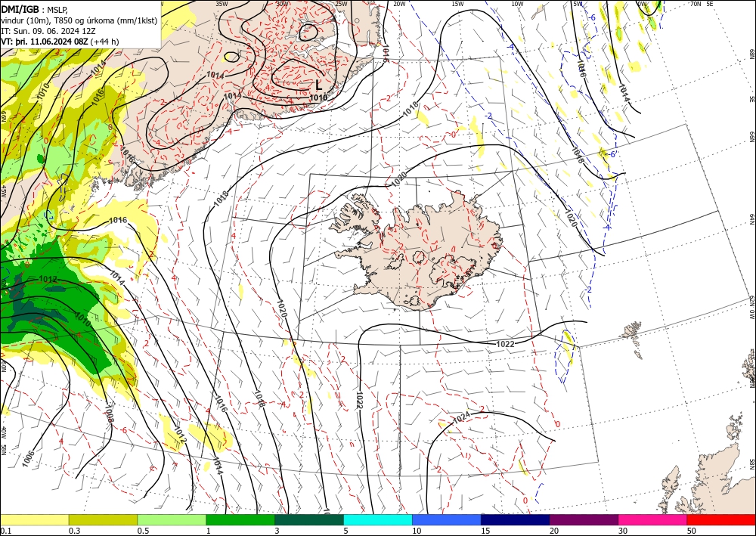Click the light green 0.5–1 legend swatch
Viewport: 756px width, 536px height.
tap(172, 519)
